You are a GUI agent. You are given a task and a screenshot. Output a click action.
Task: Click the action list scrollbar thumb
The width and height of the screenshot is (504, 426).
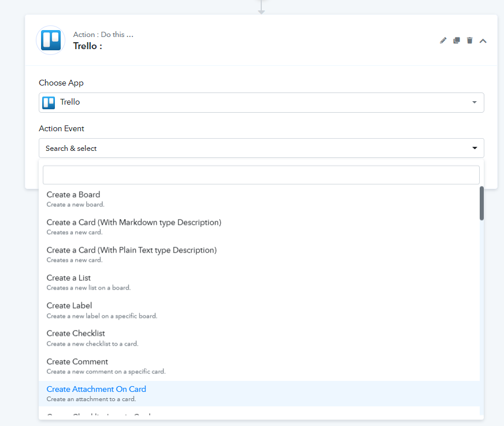click(x=481, y=203)
